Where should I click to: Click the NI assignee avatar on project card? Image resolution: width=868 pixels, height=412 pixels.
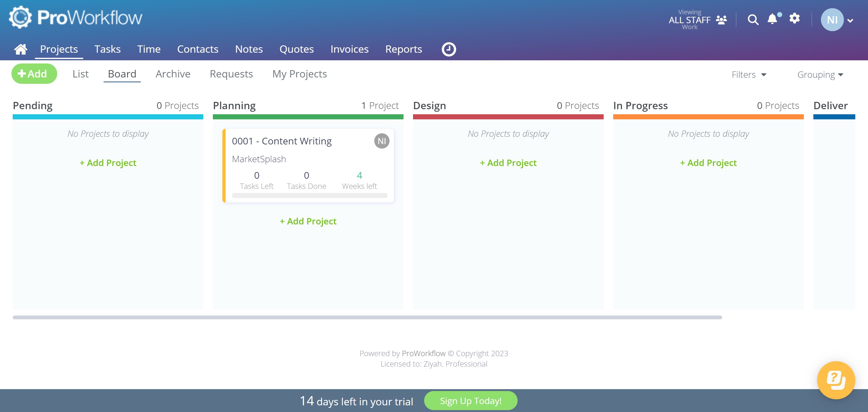point(382,141)
